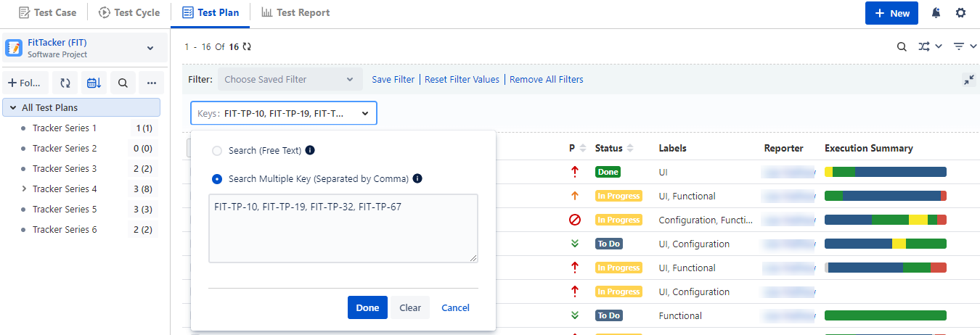This screenshot has width=980, height=335.
Task: Refresh the folder tree in the sidebar
Action: [65, 83]
